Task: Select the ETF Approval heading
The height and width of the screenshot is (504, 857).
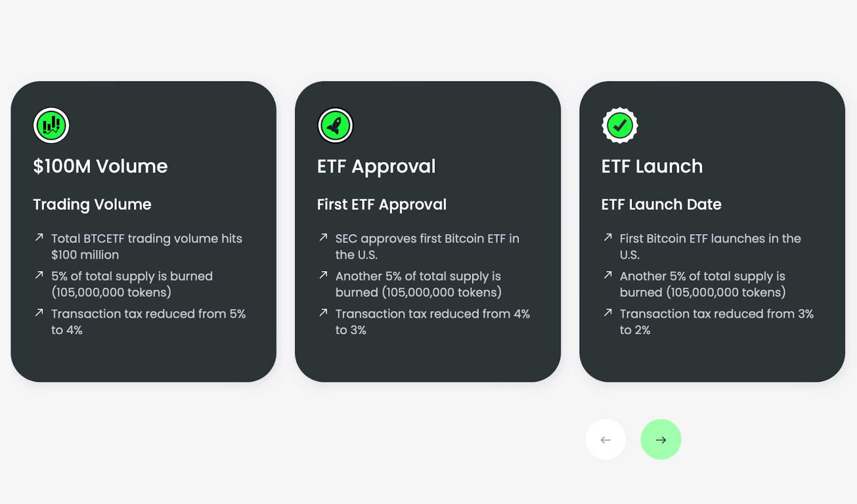Action: pyautogui.click(x=377, y=167)
